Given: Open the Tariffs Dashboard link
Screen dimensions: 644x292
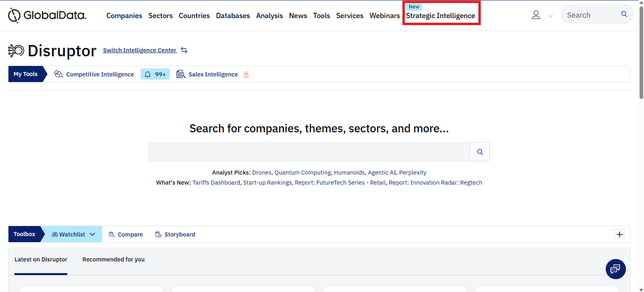Looking at the screenshot, I should [x=216, y=183].
